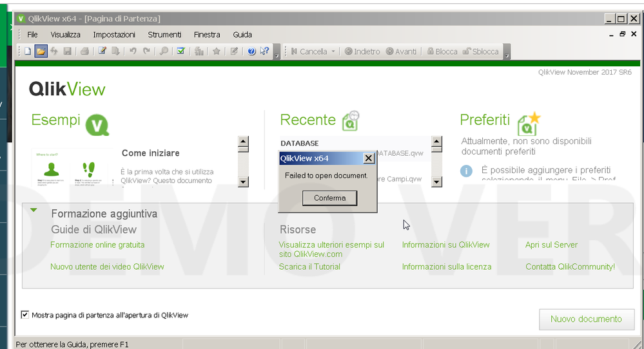Screen dimensions: 644x349
Task: Click Esempi list scroll up arrow
Action: (243, 142)
